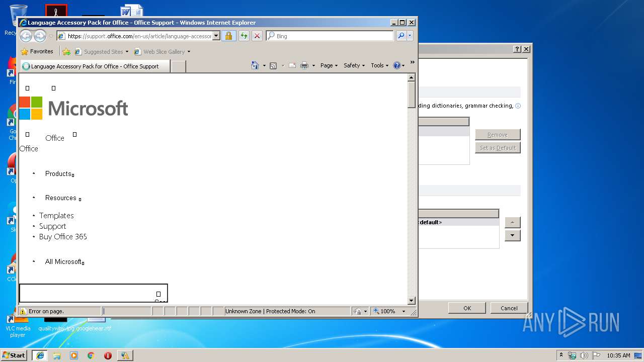Open Windows Explorer from the taskbar
Viewport: 644px width, 362px height.
click(x=57, y=355)
